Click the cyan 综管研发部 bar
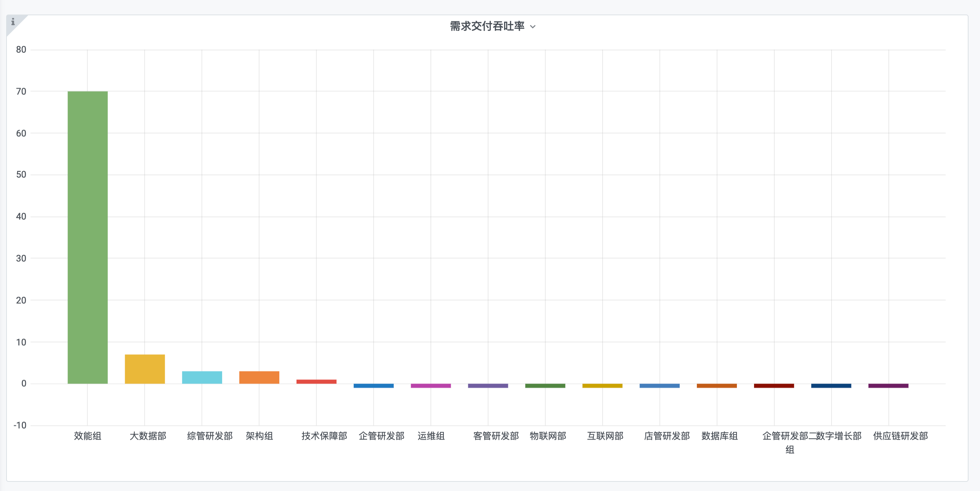 tap(202, 377)
